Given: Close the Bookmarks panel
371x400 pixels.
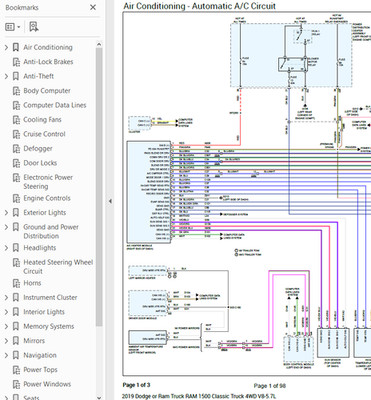Looking at the screenshot, I should click(93, 7).
